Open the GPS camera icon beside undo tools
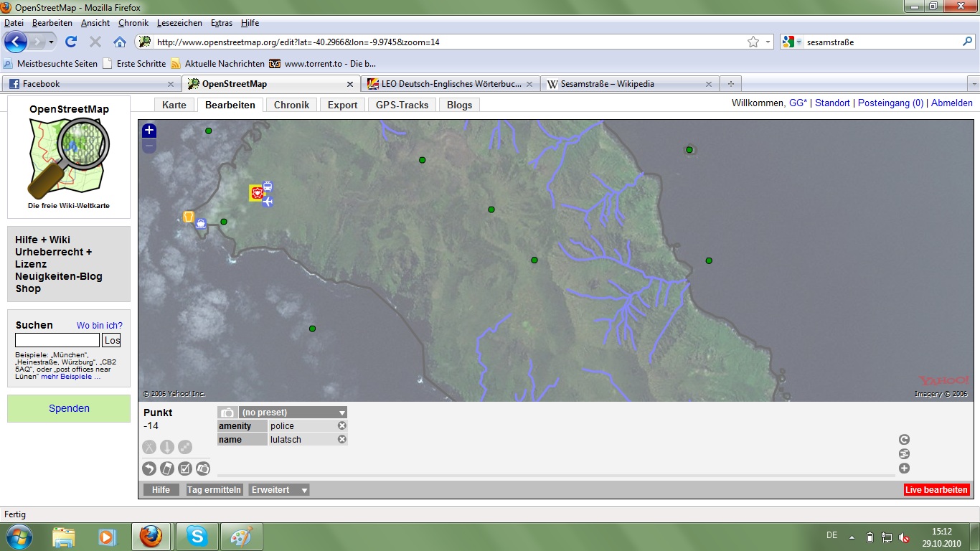The height and width of the screenshot is (551, 980). click(x=203, y=468)
